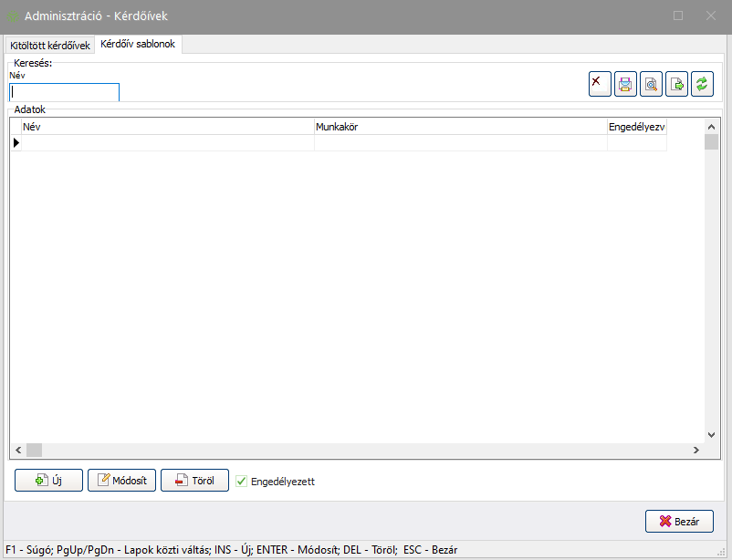Click the Módosít edit button

[x=121, y=481]
